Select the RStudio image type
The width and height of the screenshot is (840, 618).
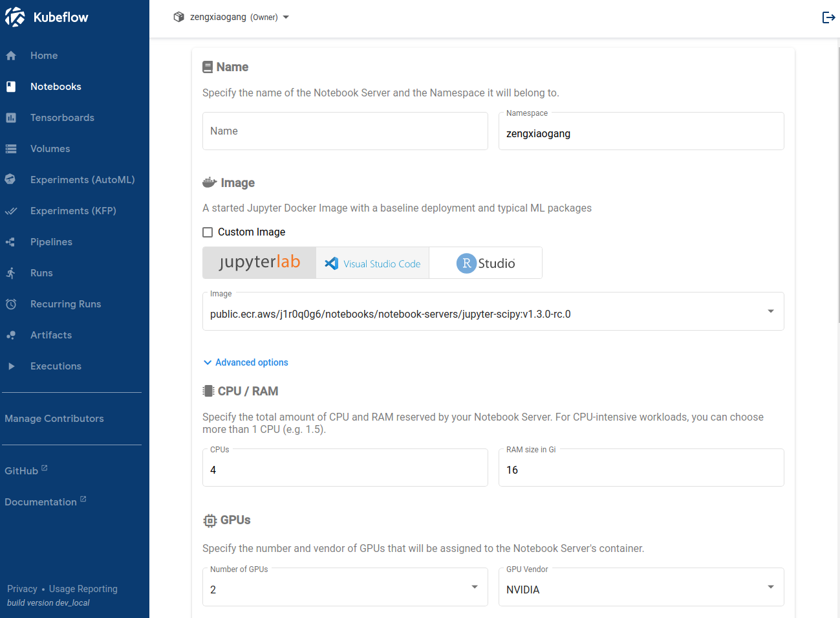point(486,263)
